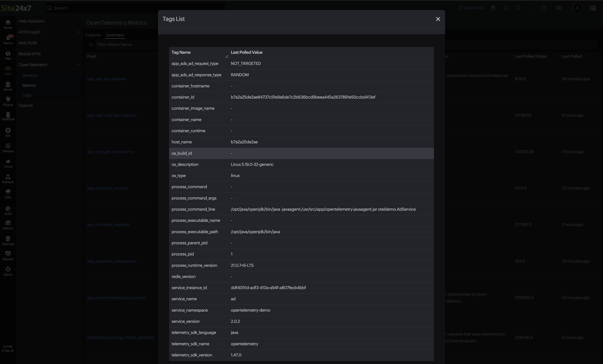
Task: Open the apps grid icon
Action: [x=592, y=8]
